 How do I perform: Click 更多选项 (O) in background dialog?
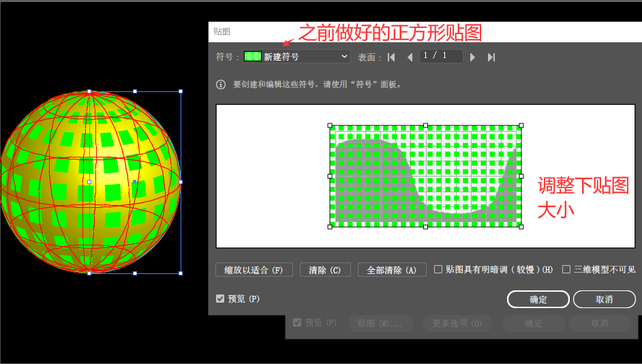click(457, 324)
